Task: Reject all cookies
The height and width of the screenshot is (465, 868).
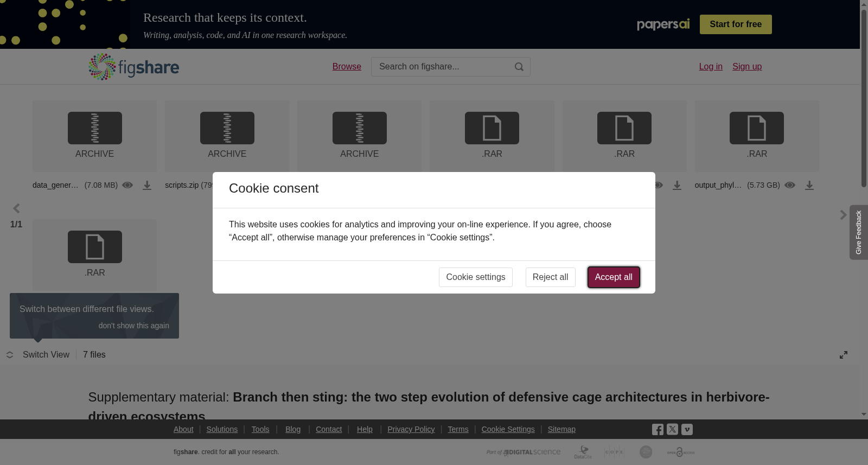Action: (550, 277)
